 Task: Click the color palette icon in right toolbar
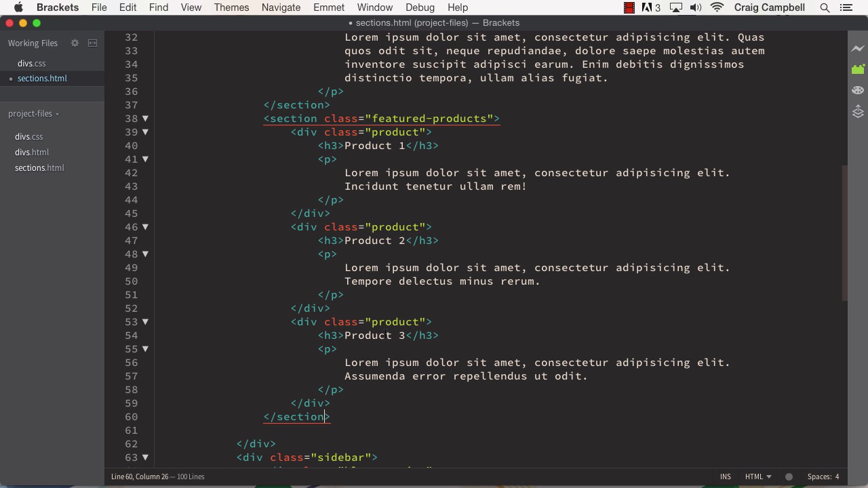click(858, 90)
